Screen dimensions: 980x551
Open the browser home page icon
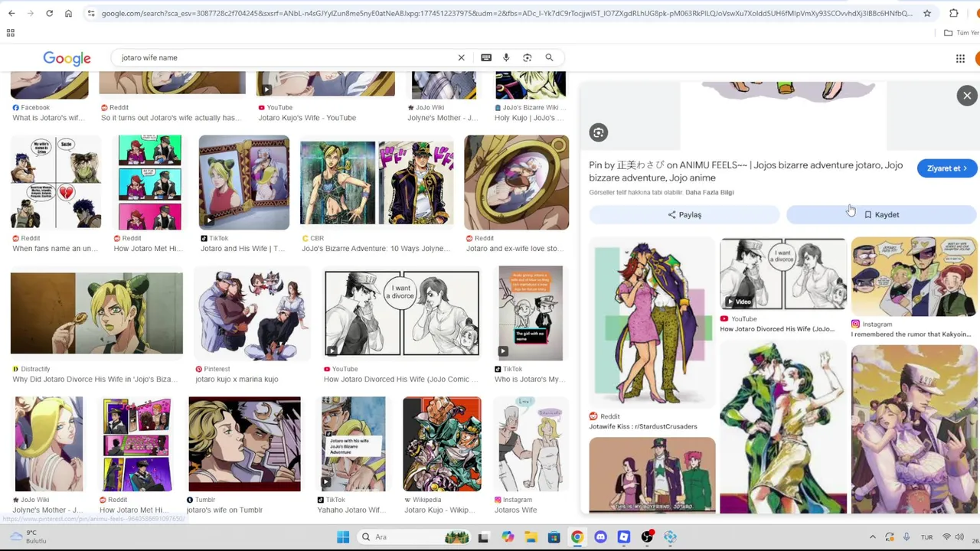click(x=68, y=13)
